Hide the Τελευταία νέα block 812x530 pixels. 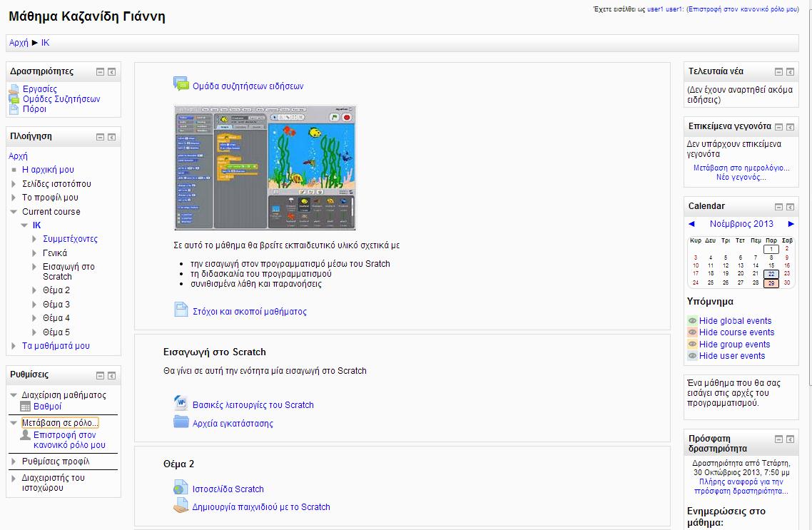779,72
